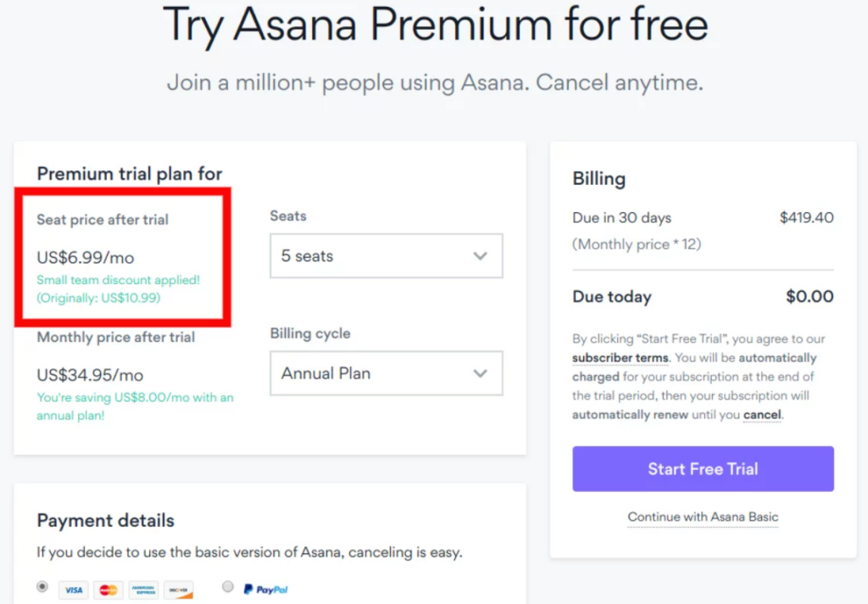Click the PayPal logo
The width and height of the screenshot is (868, 604).
click(x=265, y=589)
